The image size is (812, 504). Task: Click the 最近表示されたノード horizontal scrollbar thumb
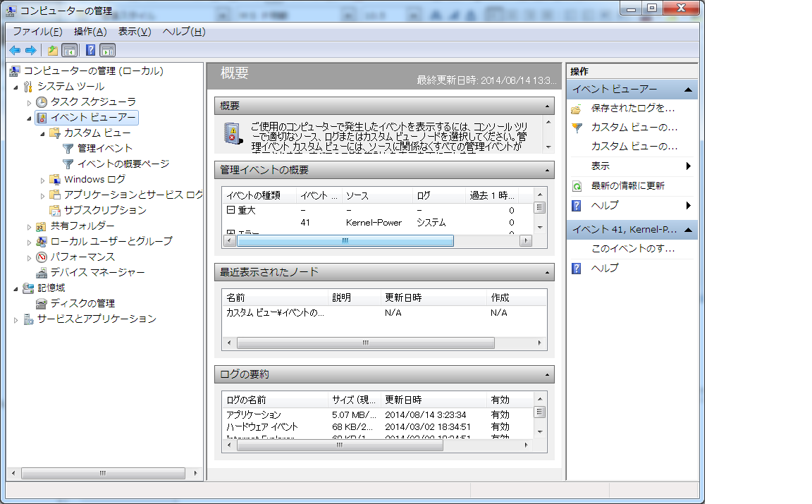coord(366,343)
